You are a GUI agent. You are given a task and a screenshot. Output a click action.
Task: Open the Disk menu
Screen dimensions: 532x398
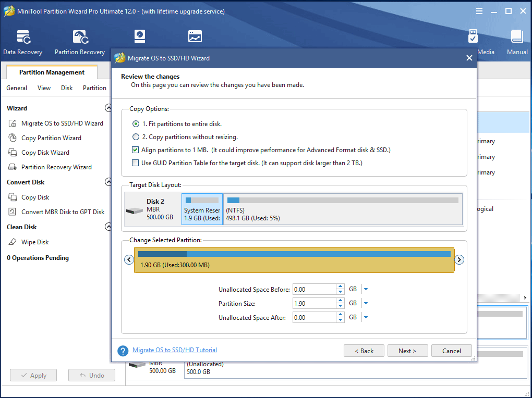click(x=67, y=88)
